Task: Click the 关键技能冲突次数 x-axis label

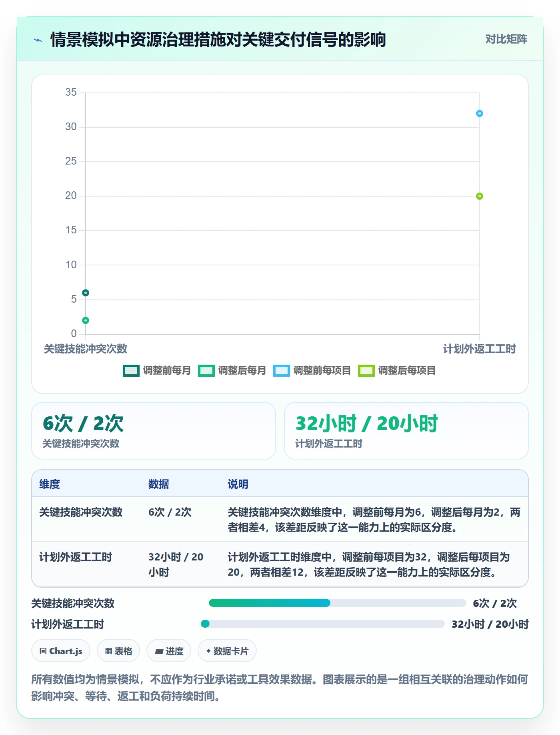Action: [86, 349]
